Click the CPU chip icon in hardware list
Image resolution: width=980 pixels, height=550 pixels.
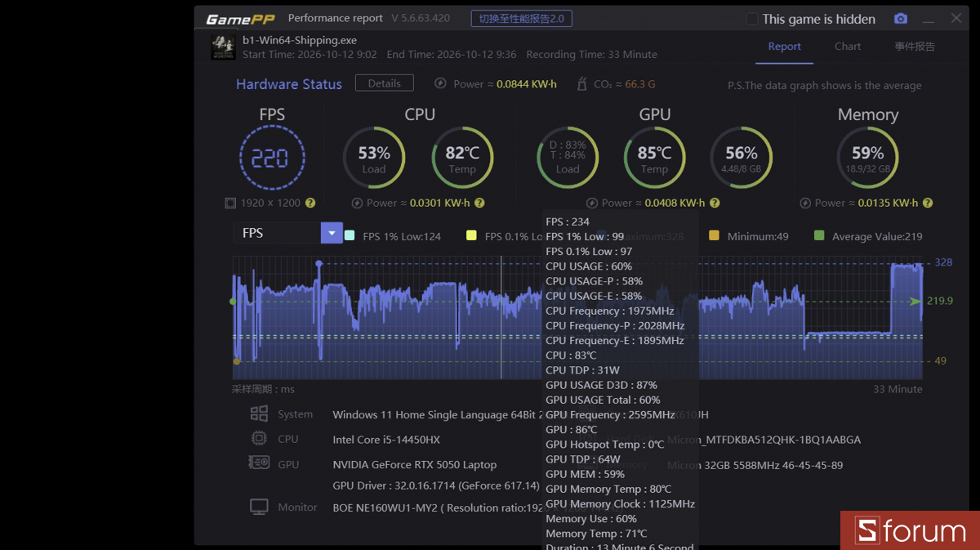click(x=259, y=438)
